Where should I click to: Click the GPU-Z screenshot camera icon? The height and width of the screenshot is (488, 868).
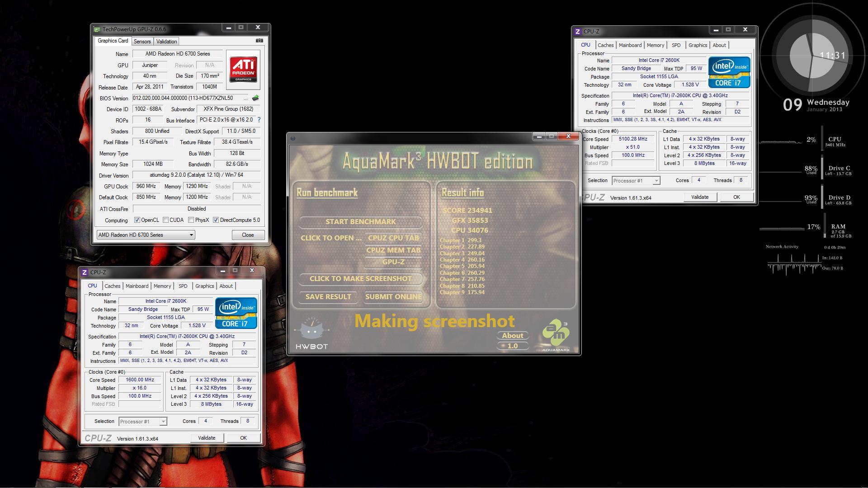pyautogui.click(x=259, y=41)
